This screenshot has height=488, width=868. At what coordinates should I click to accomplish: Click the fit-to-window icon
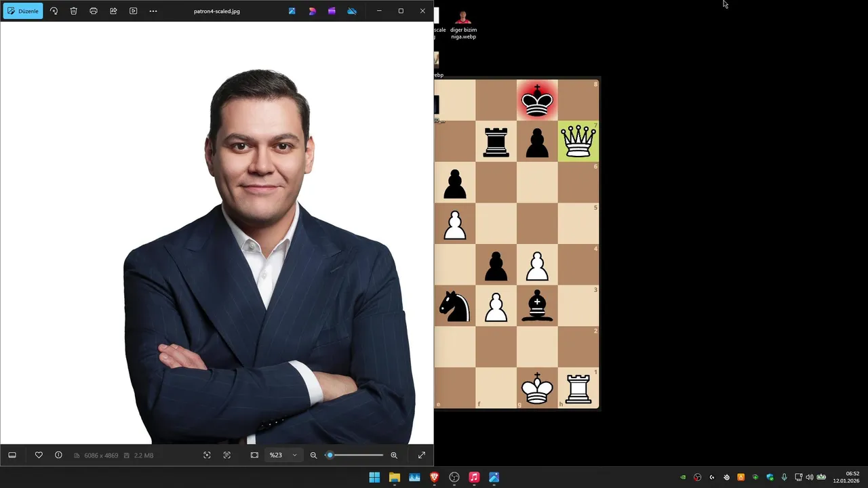tap(254, 455)
